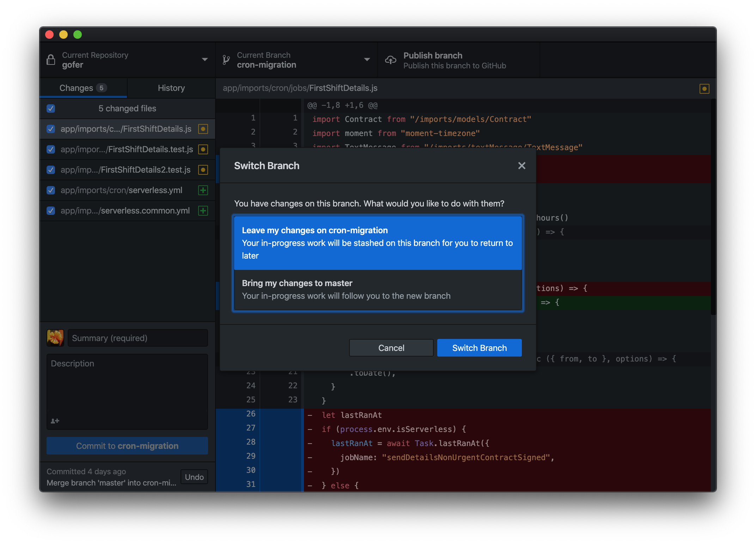Switch to the History tab
Viewport: 756px width, 544px height.
point(171,88)
